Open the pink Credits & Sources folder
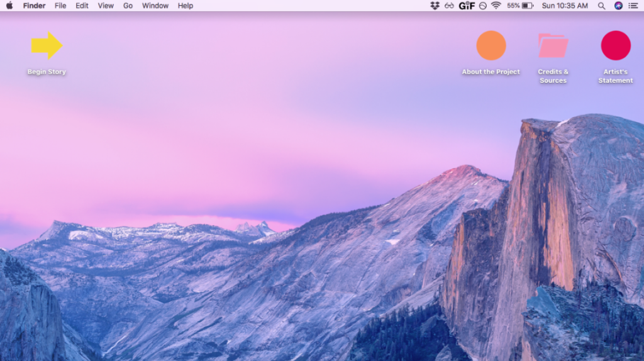The width and height of the screenshot is (644, 361). (553, 45)
